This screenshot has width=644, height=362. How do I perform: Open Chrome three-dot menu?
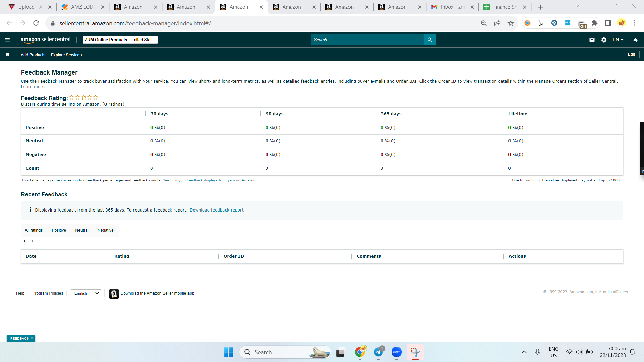635,23
